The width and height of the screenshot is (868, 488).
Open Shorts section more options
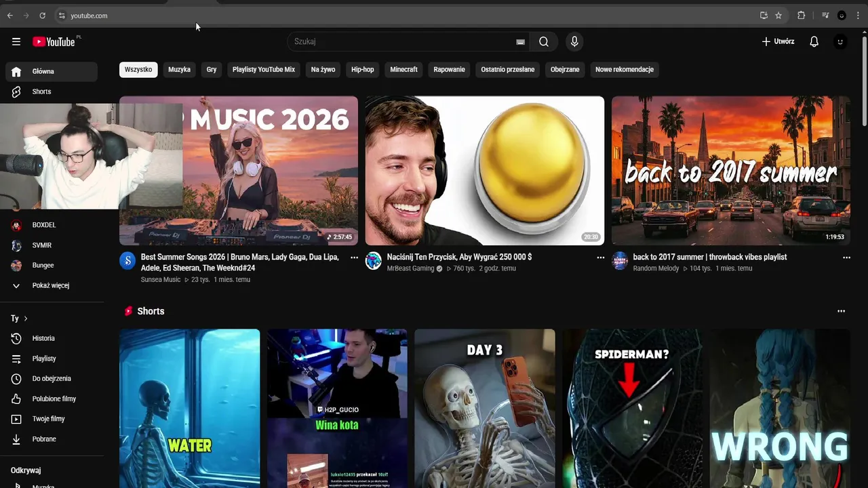pyautogui.click(x=841, y=311)
